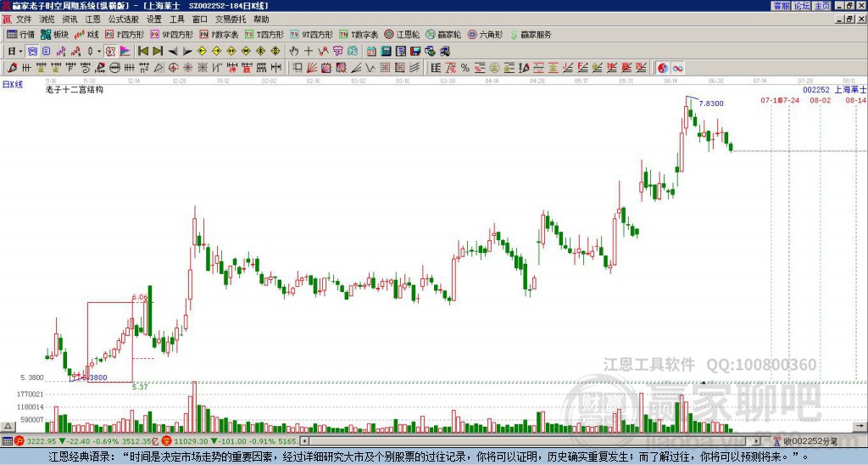This screenshot has height=465, width=868.
Task: Open the 帮助 menu
Action: pyautogui.click(x=261, y=20)
